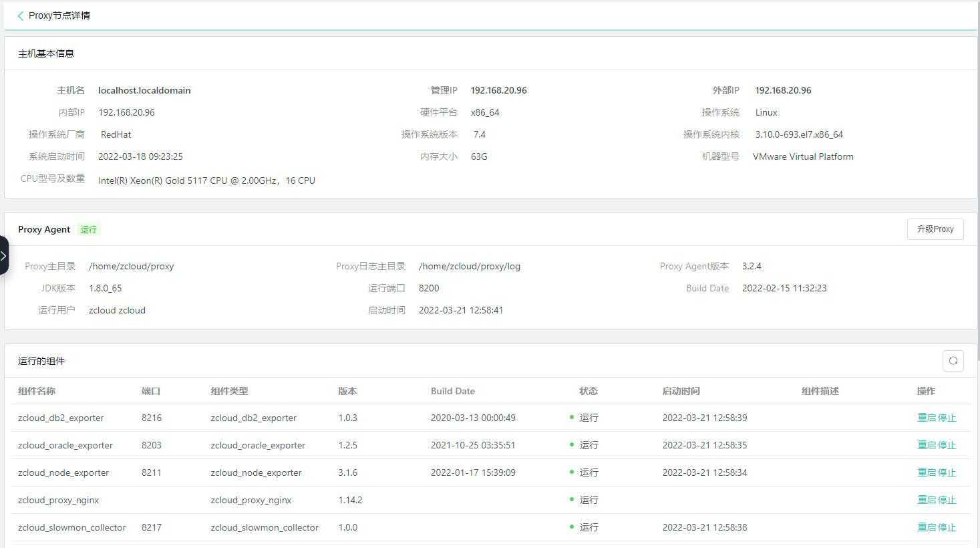Go back using the Proxy节点详情 arrow

21,15
